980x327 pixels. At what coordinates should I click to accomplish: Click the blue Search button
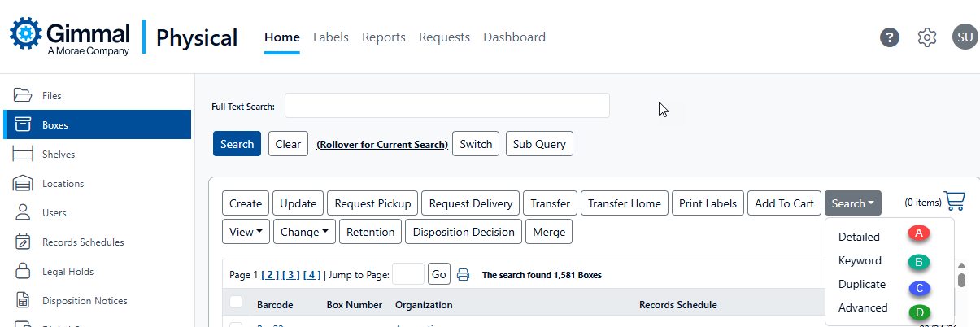click(237, 144)
